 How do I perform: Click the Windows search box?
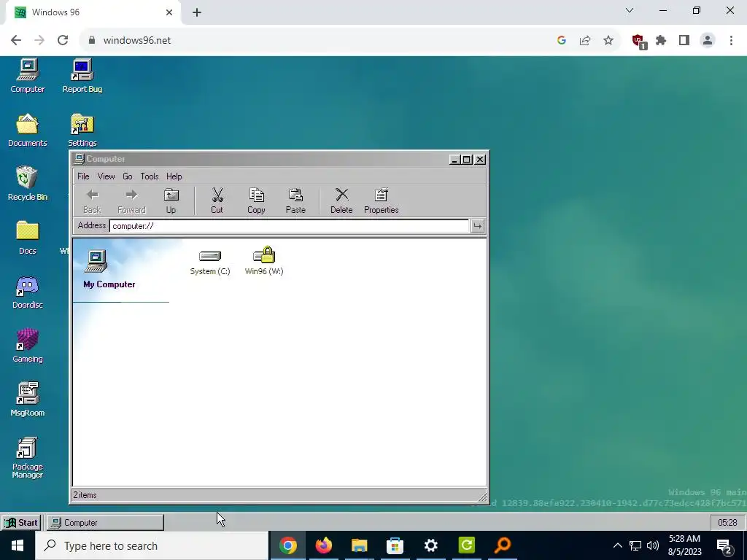click(152, 545)
